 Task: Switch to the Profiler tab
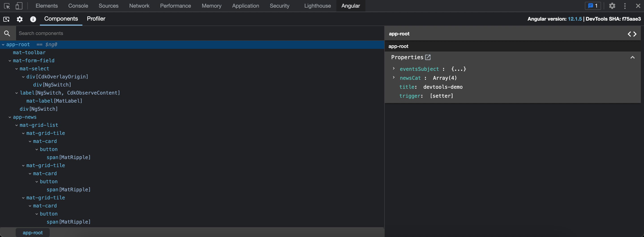coord(96,19)
